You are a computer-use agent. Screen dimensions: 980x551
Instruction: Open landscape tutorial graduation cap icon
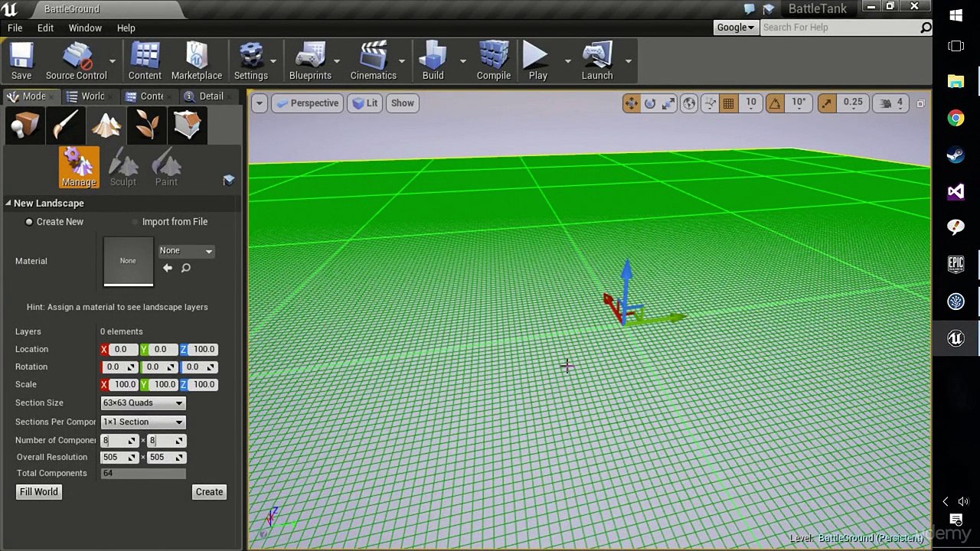(228, 180)
